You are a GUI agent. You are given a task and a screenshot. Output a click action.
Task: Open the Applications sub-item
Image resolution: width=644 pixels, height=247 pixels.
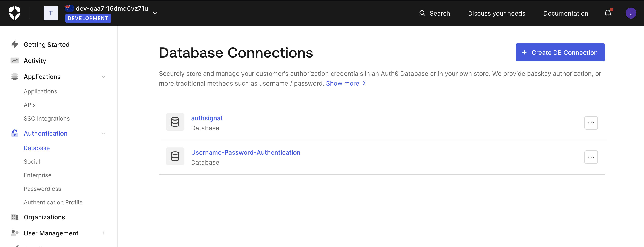40,91
